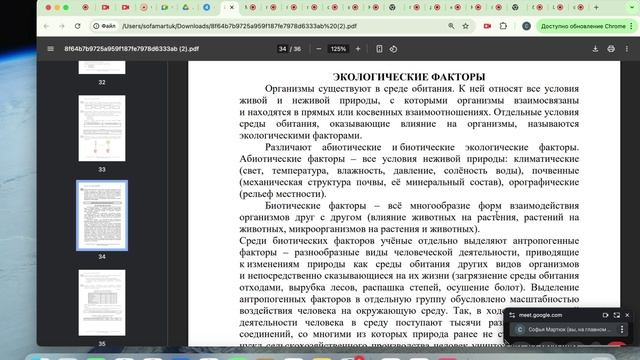The width and height of the screenshot is (640, 360).
Task: Click the fit to page icon
Action: (379, 49)
